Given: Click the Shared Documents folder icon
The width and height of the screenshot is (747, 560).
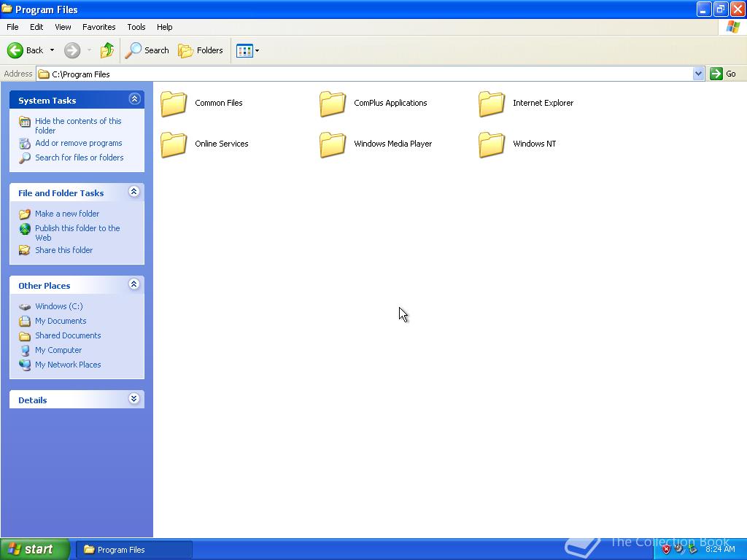Looking at the screenshot, I should [x=25, y=336].
